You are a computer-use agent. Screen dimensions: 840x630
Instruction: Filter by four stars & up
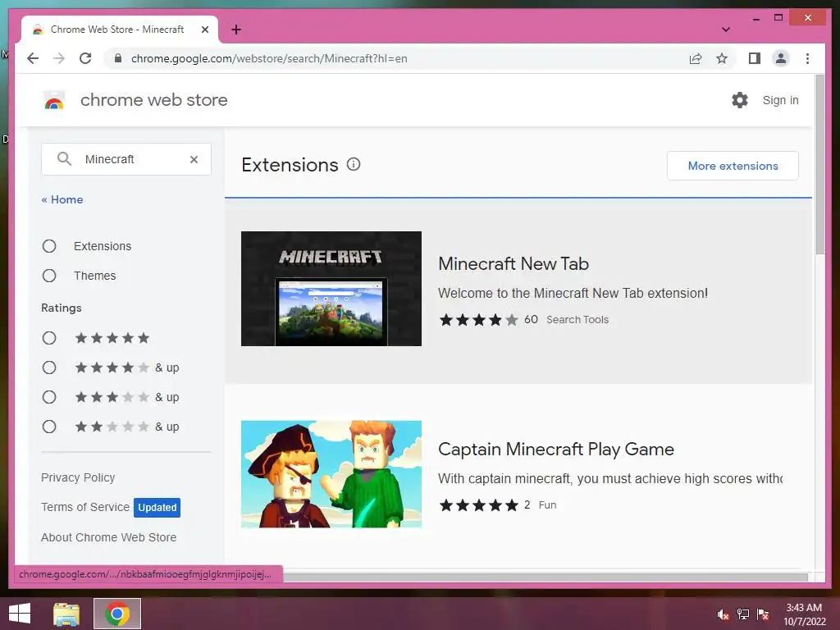click(x=49, y=367)
